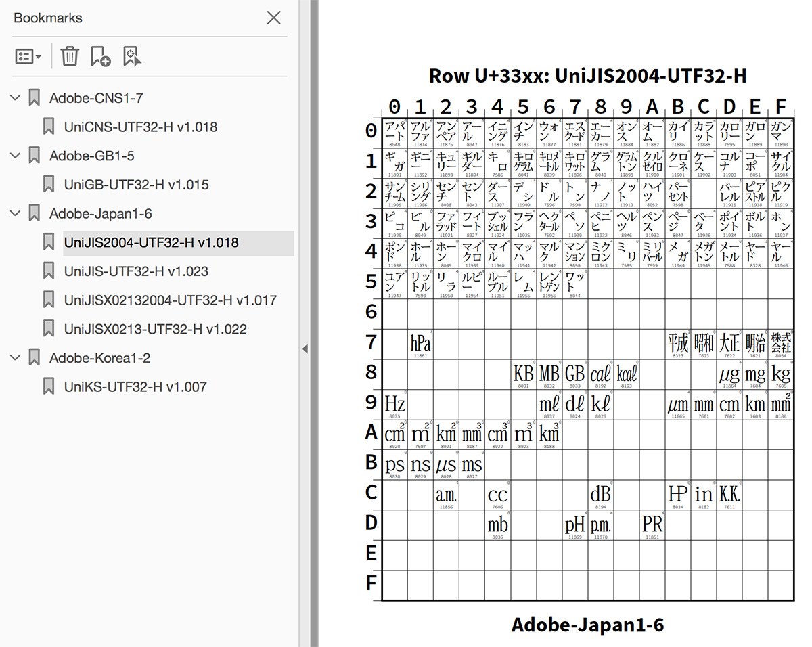
Task: Open UniJISX02132004-UTF32-H v1.017 bookmark
Action: click(170, 300)
